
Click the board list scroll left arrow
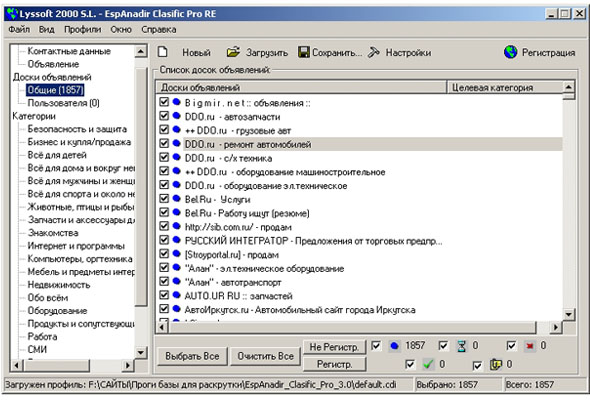(162, 327)
